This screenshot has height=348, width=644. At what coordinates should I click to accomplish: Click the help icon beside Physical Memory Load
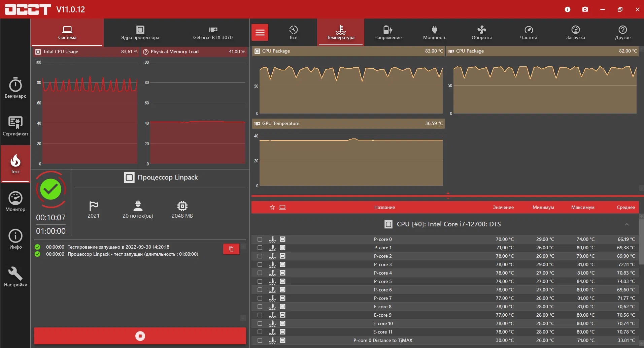(146, 52)
